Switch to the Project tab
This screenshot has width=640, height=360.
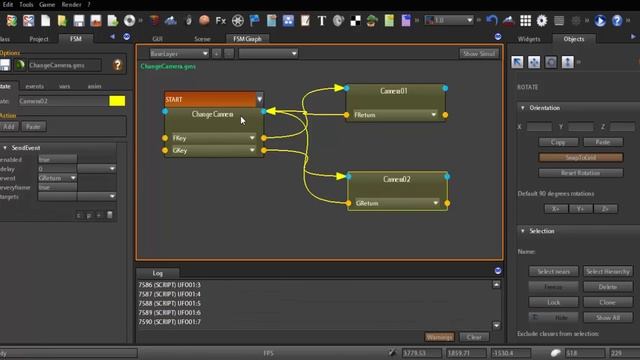click(x=39, y=39)
